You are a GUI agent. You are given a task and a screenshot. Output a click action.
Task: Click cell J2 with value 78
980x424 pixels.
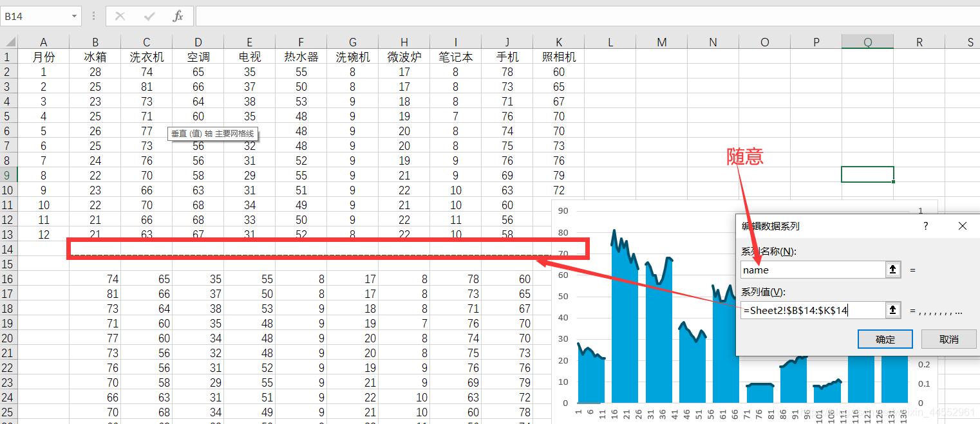pos(507,71)
